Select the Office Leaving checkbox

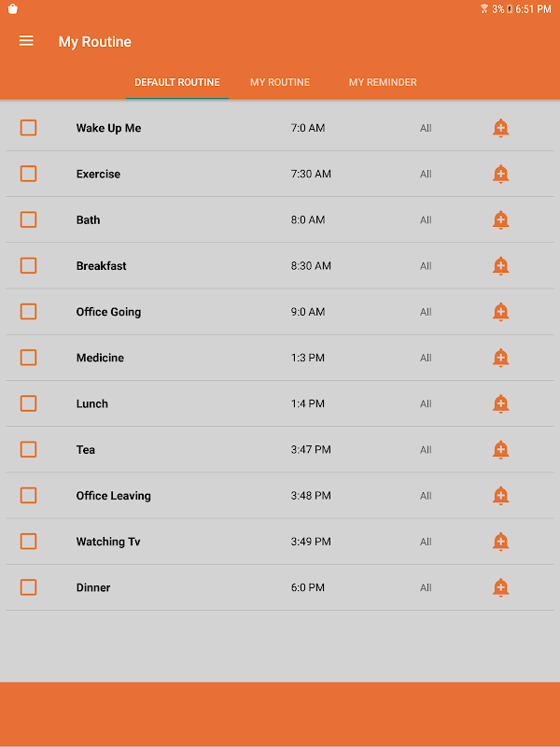29,495
